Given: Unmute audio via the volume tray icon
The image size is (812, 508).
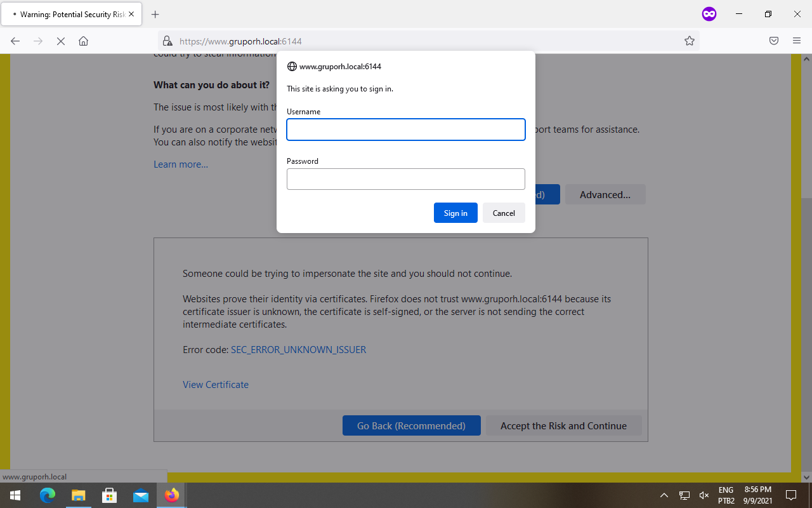Looking at the screenshot, I should [x=704, y=495].
